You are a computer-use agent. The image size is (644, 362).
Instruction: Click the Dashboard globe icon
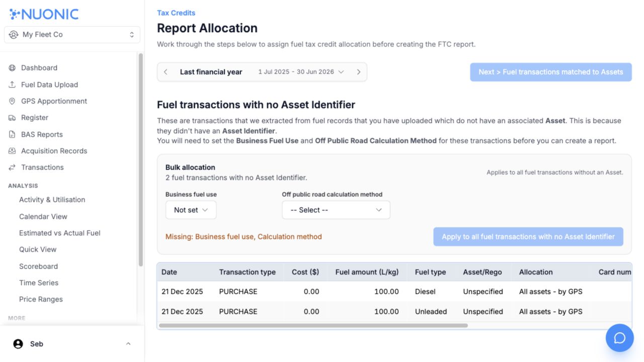point(12,68)
